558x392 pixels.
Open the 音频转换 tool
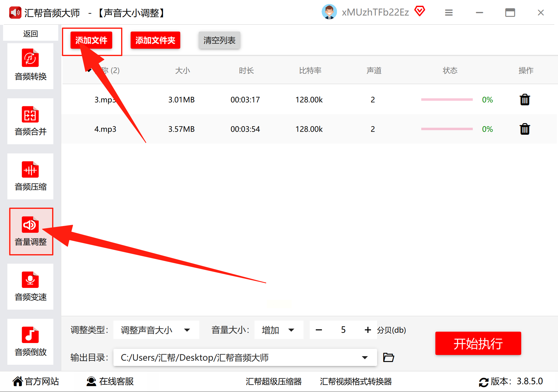30,66
